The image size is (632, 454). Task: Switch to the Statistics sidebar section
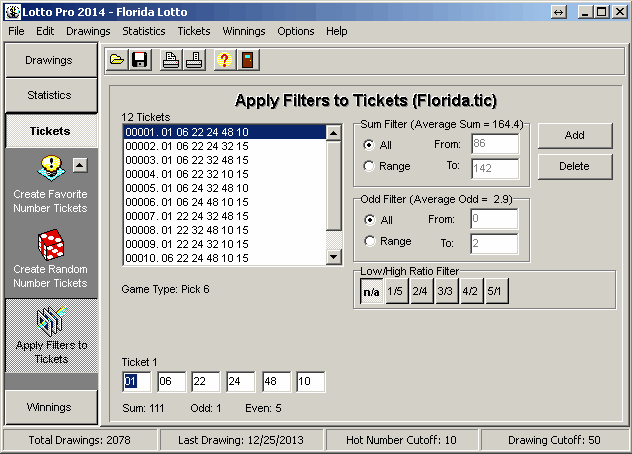click(51, 95)
